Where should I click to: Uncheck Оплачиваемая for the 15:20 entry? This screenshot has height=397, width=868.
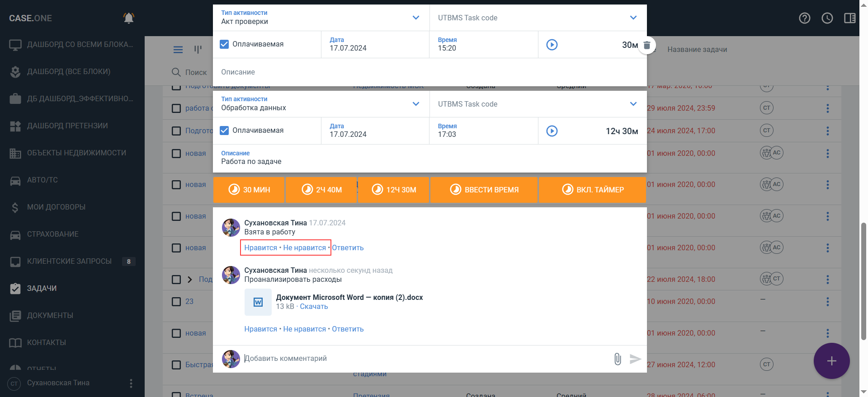pyautogui.click(x=224, y=44)
